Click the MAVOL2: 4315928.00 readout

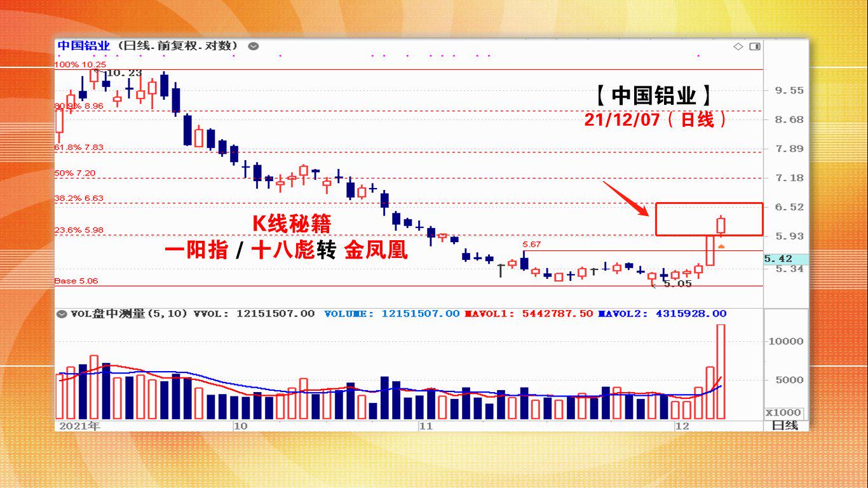pos(662,314)
